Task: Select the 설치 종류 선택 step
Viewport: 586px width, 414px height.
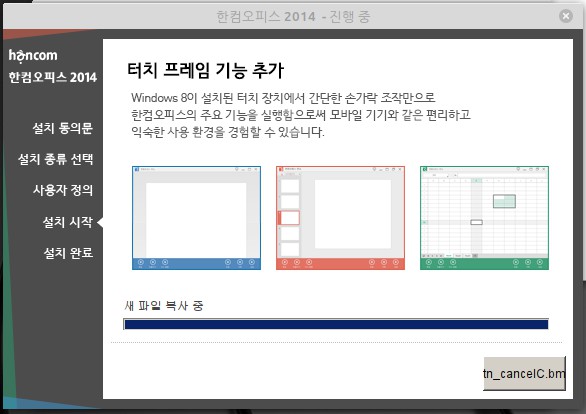Action: (55, 159)
